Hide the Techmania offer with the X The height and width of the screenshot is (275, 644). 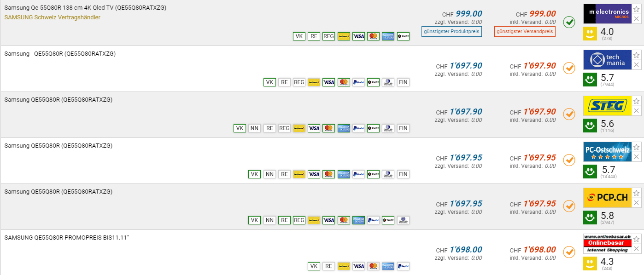coord(636,65)
